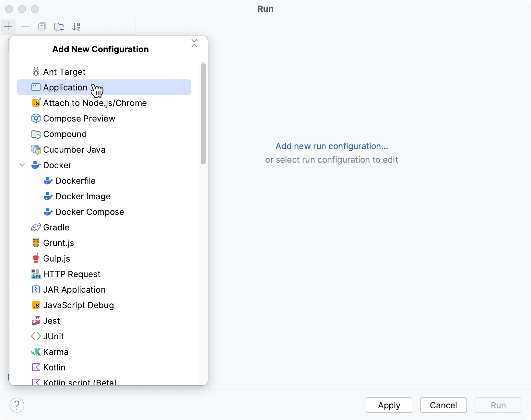Choose Compose Preview configuration
This screenshot has width=531, height=420.
pos(104,118)
